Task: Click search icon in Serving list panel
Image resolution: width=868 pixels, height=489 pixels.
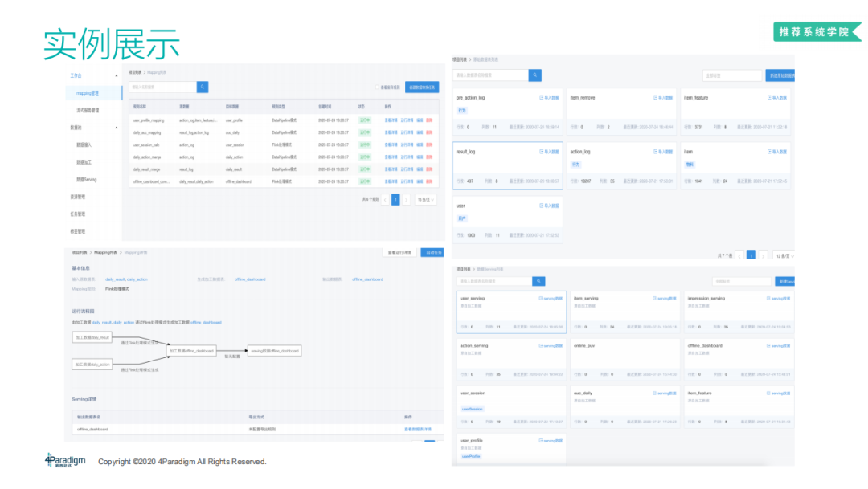Action: point(538,281)
